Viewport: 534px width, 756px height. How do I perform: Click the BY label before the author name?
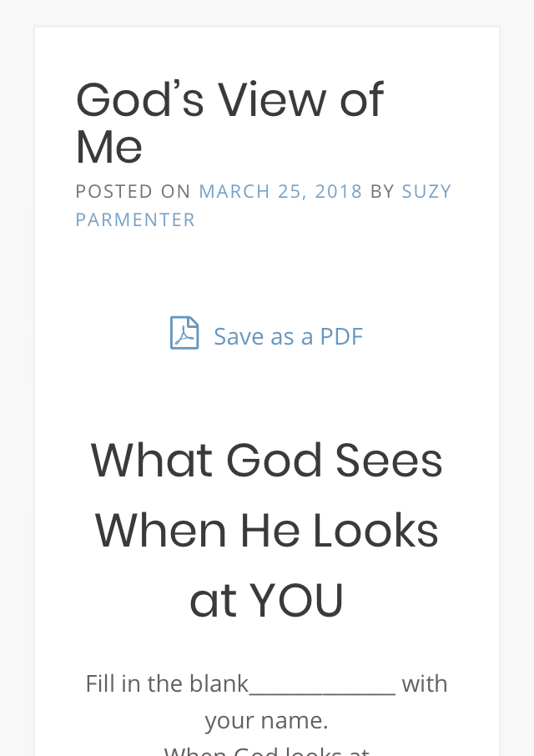click(382, 191)
